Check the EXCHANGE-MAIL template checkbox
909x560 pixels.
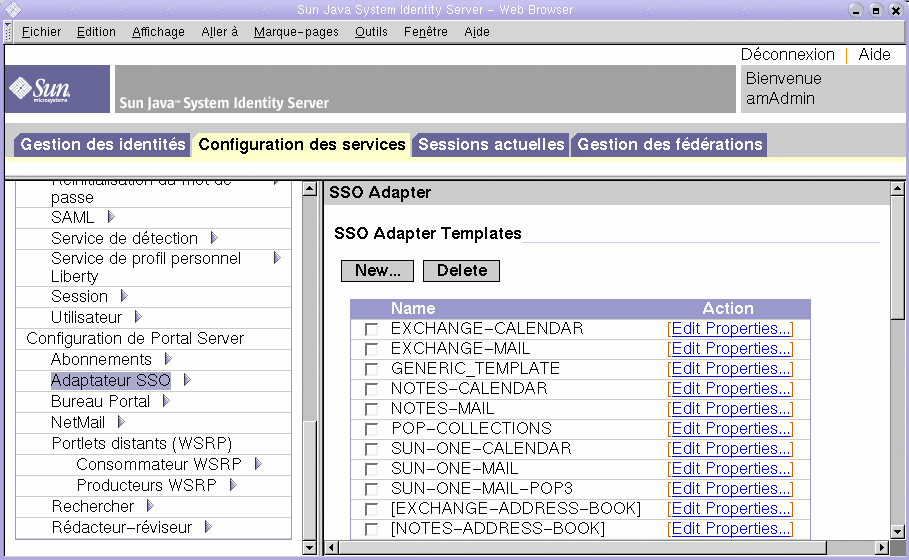coord(371,349)
